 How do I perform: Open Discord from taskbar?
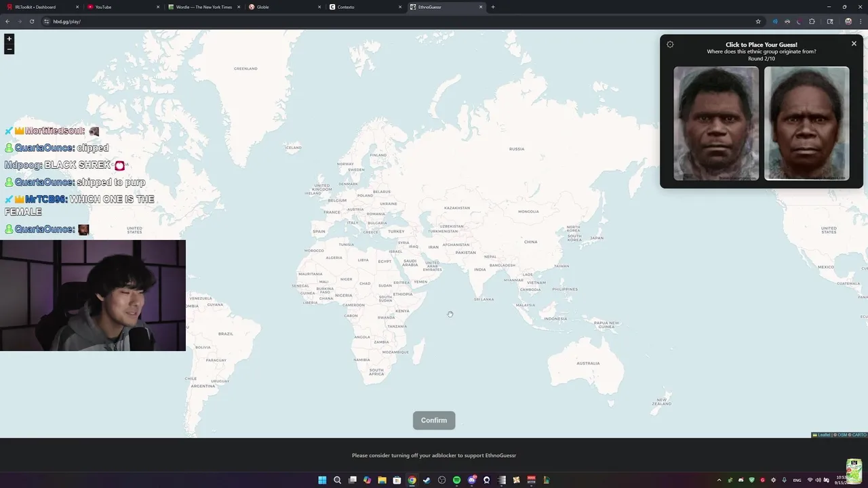point(472,480)
